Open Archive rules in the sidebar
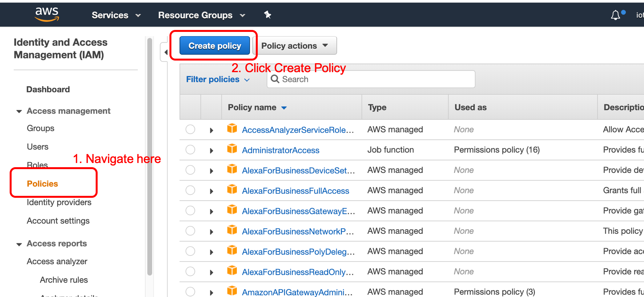 click(64, 280)
